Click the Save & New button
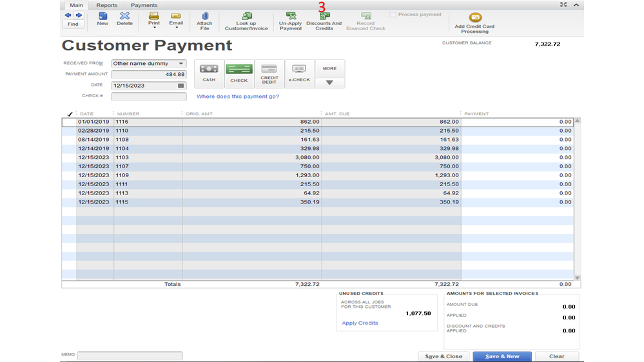Viewport: 644px width, 362px height. click(x=502, y=356)
